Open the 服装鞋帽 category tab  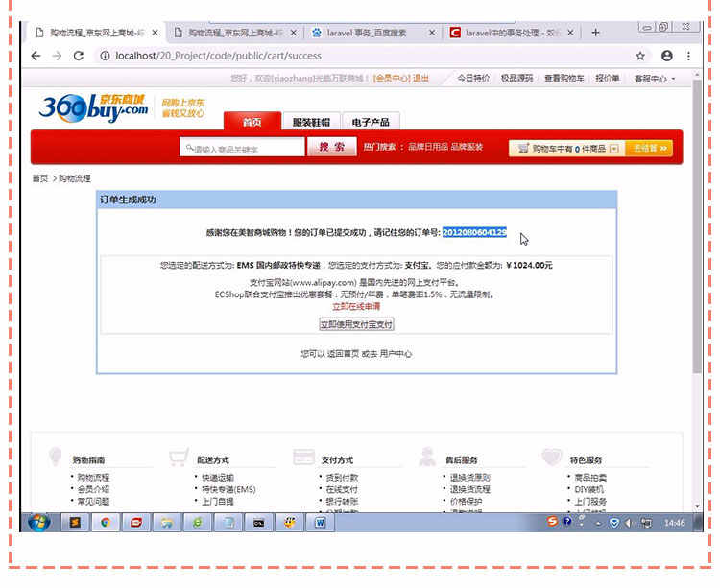click(x=311, y=122)
